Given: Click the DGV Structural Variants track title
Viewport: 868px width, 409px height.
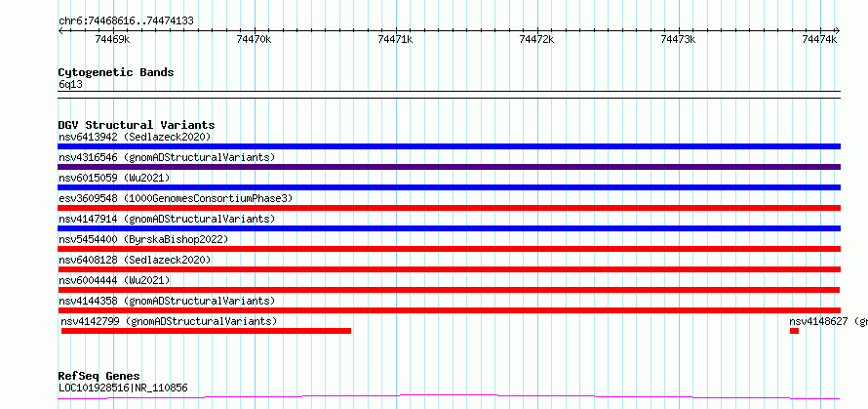Looking at the screenshot, I should (x=137, y=125).
